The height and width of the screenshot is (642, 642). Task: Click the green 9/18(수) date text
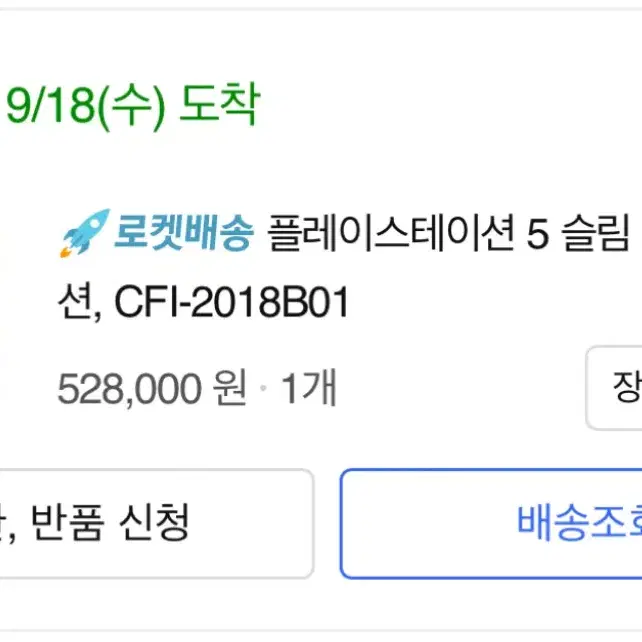click(x=86, y=106)
